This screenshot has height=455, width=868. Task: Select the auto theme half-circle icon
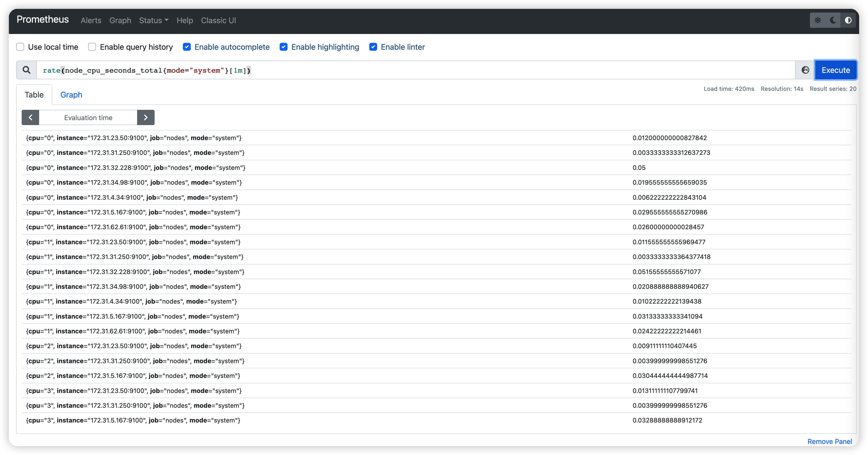click(x=848, y=20)
